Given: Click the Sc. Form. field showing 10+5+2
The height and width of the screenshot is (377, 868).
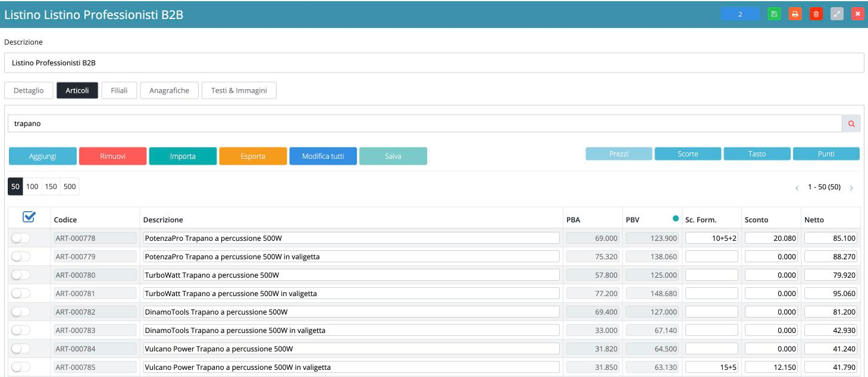Looking at the screenshot, I should point(712,238).
